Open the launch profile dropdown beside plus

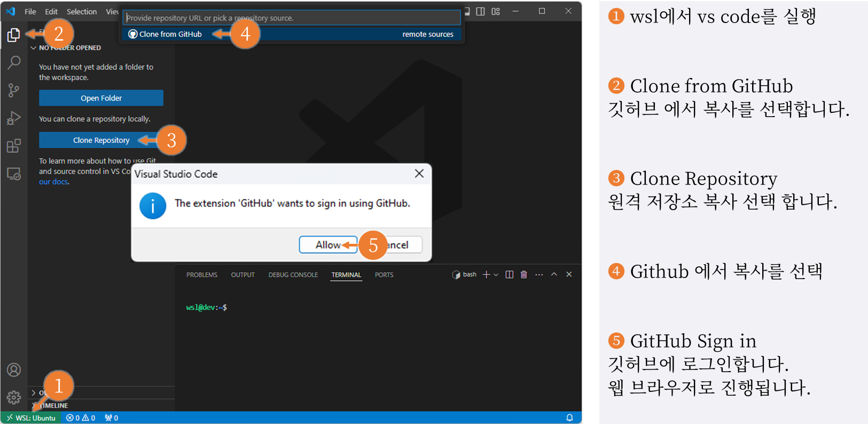point(496,274)
